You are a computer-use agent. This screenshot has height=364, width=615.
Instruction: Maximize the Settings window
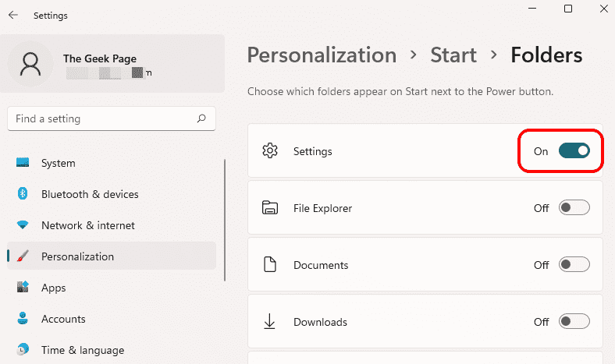coord(568,9)
